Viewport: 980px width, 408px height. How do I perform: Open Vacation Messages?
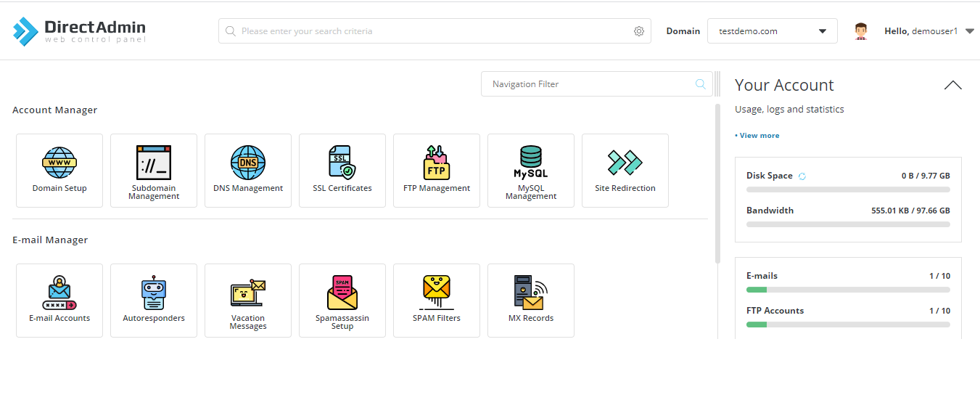point(248,301)
